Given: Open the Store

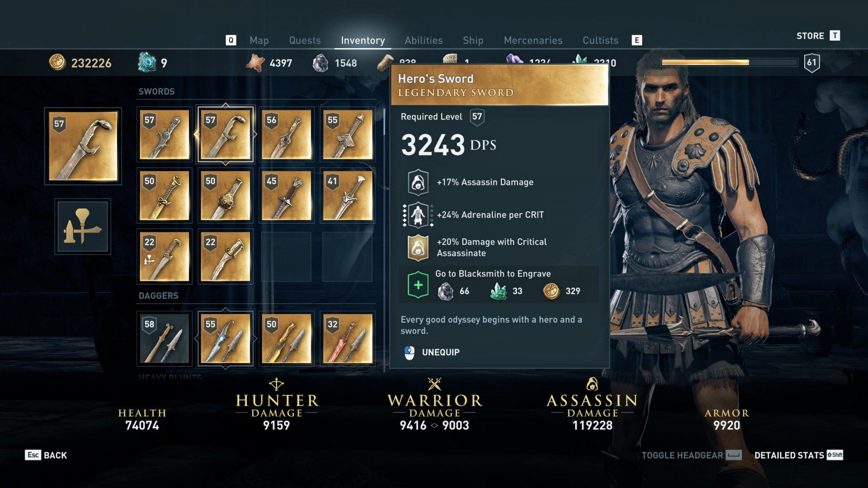Looking at the screenshot, I should coord(818,36).
